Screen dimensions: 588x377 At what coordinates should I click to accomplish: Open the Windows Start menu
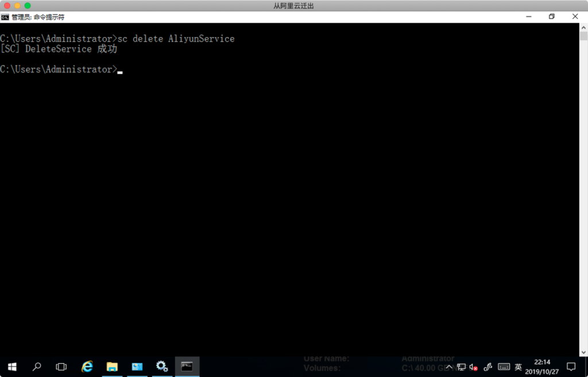click(11, 367)
